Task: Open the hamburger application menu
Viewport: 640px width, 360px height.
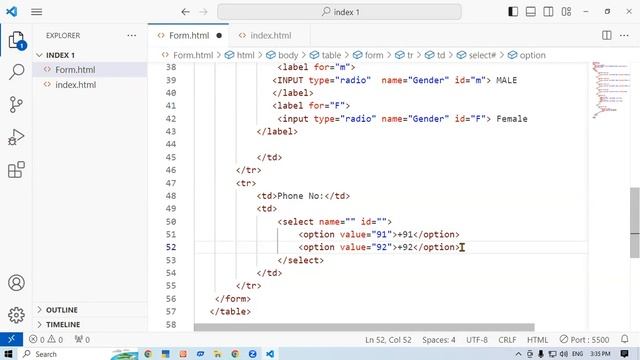Action: (37, 12)
